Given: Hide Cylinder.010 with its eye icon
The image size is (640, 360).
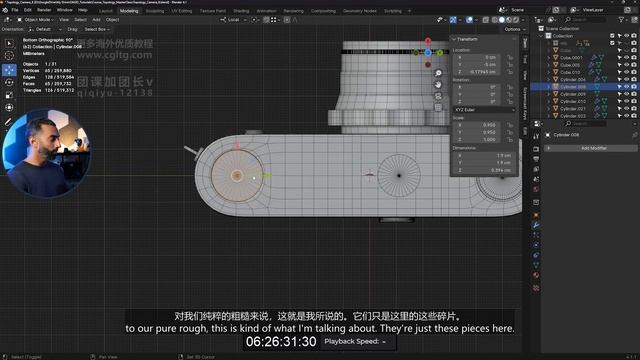Looking at the screenshot, I should tap(627, 101).
